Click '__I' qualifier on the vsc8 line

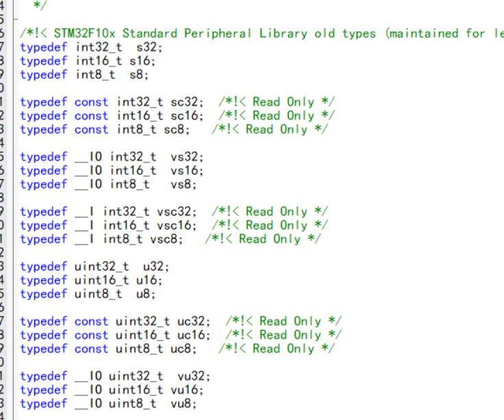pos(85,239)
